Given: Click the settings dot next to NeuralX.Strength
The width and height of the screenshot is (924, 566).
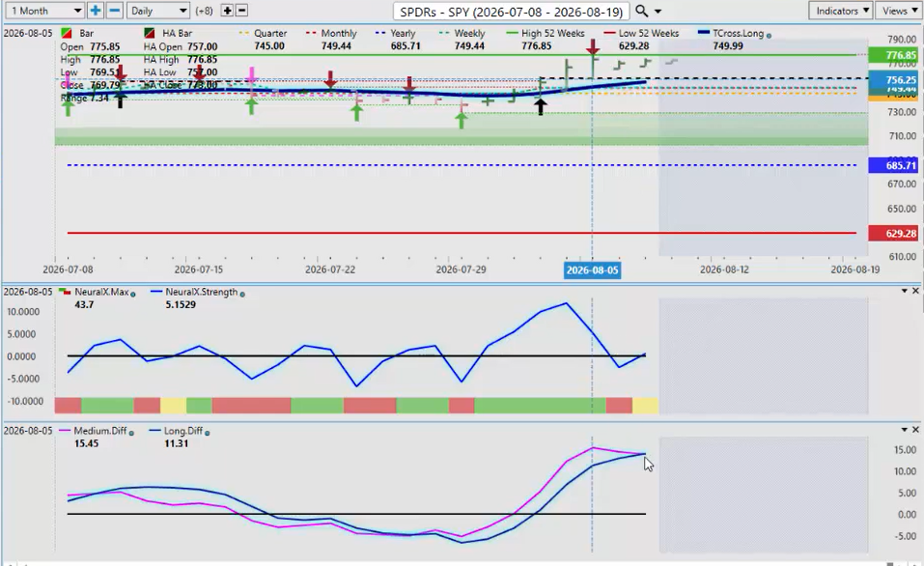Looking at the screenshot, I should click(242, 294).
